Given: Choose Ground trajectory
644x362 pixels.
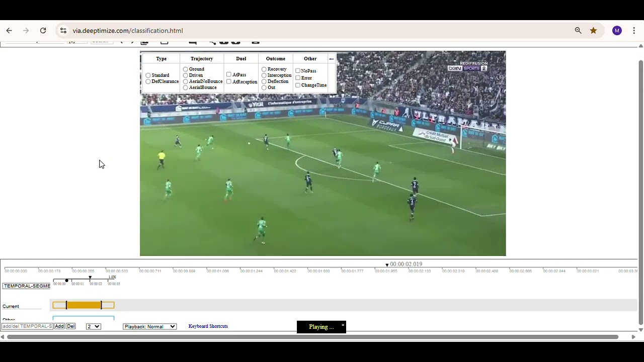Looking at the screenshot, I should pos(185,69).
